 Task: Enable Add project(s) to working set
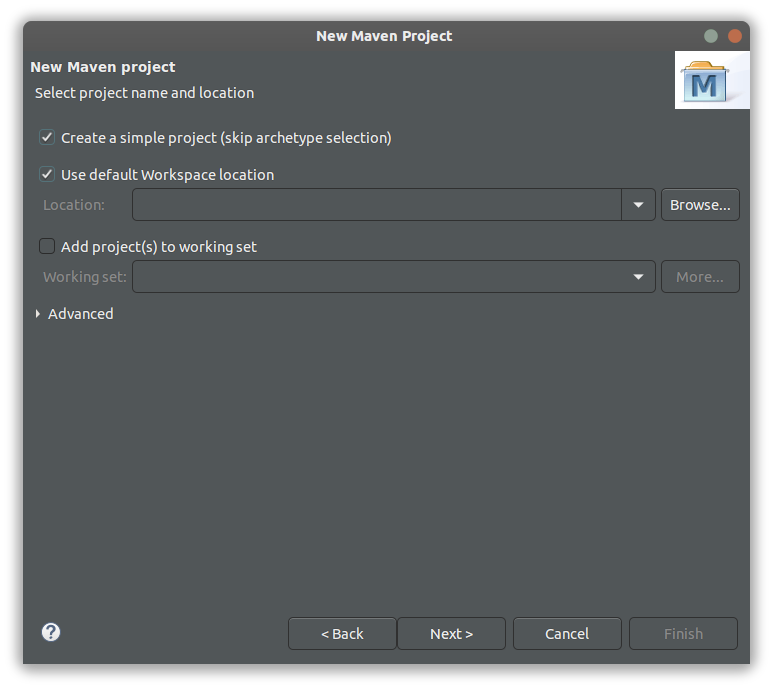tap(47, 246)
